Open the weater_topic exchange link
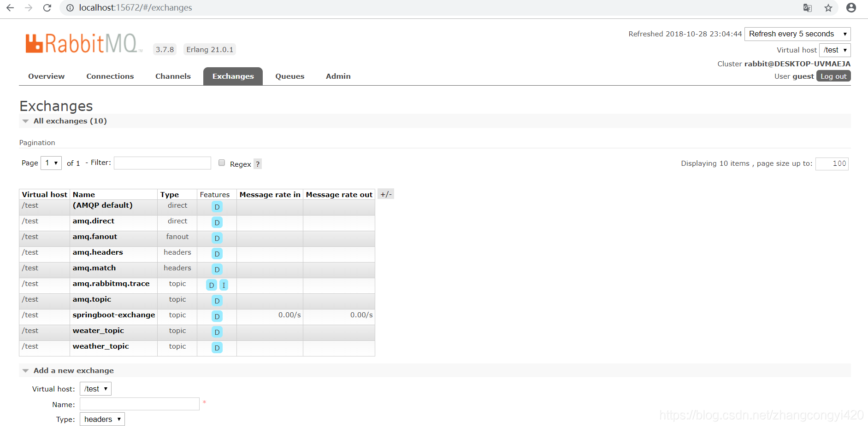The height and width of the screenshot is (426, 868). [98, 331]
